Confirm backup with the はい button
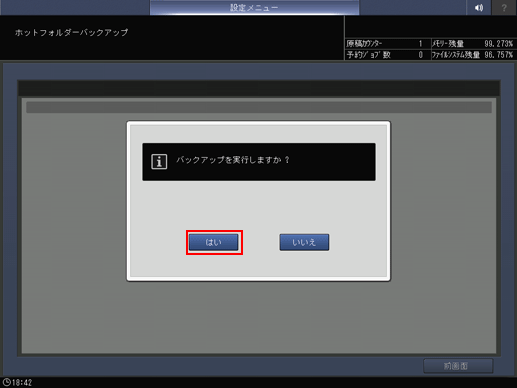This screenshot has height=388, width=517. (214, 242)
